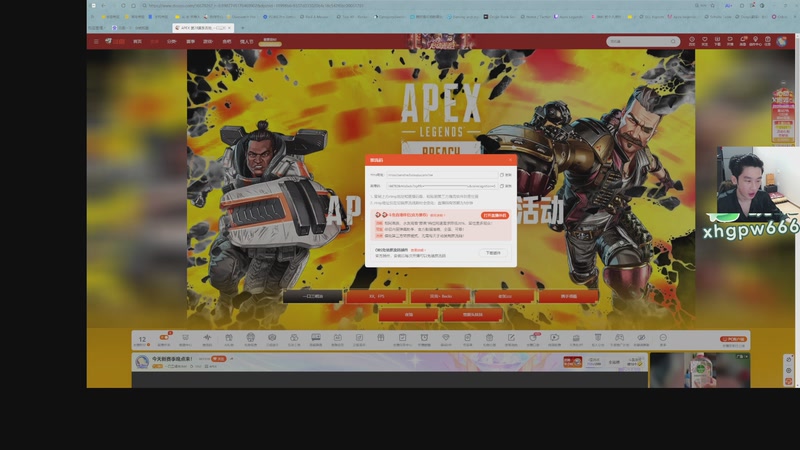The height and width of the screenshot is (450, 800).
Task: Open a new browser tab with plus
Action: coord(242,28)
